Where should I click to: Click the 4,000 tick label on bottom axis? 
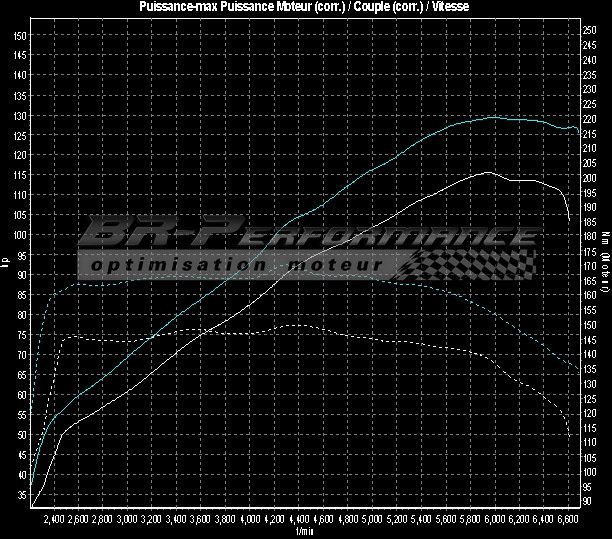click(249, 520)
